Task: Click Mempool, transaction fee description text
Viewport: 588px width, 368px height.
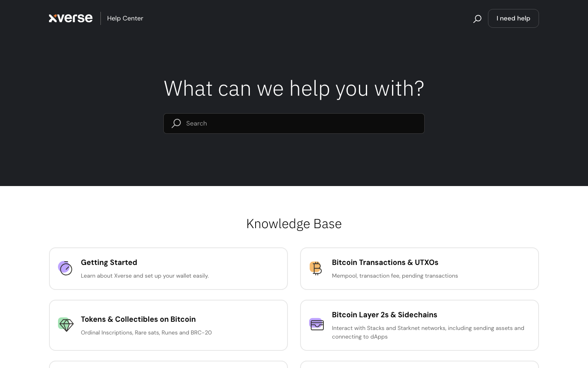Action: 395,276
